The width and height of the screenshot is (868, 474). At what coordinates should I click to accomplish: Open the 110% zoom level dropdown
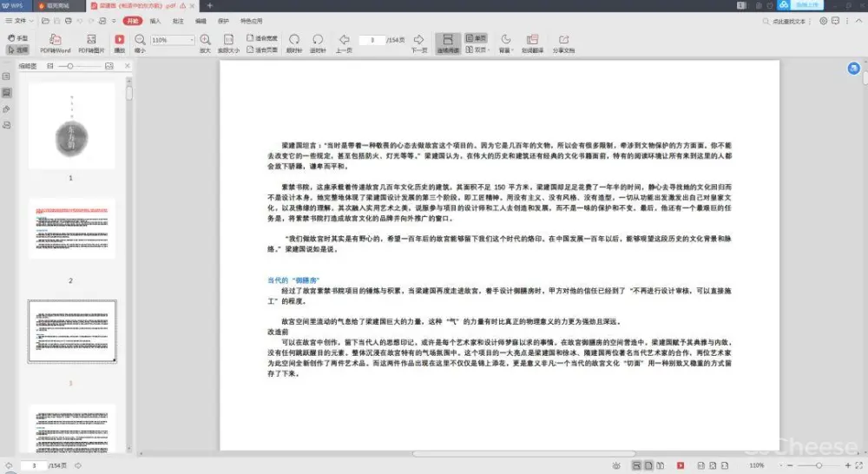pyautogui.click(x=191, y=40)
